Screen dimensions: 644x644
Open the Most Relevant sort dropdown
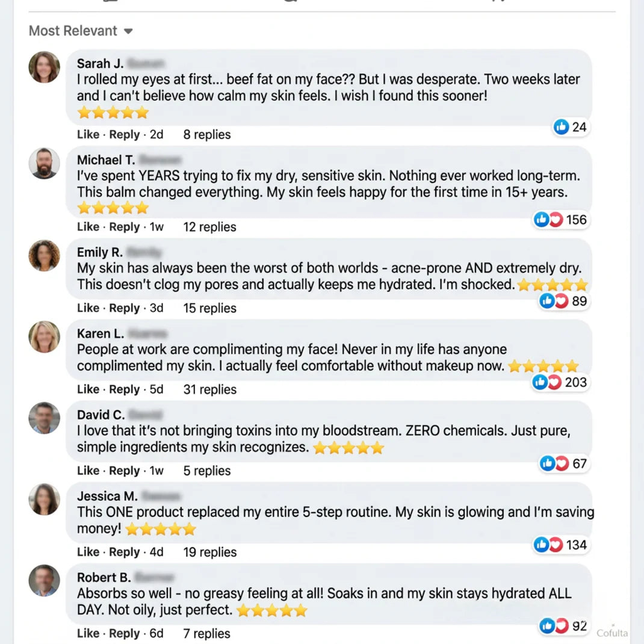pyautogui.click(x=81, y=31)
